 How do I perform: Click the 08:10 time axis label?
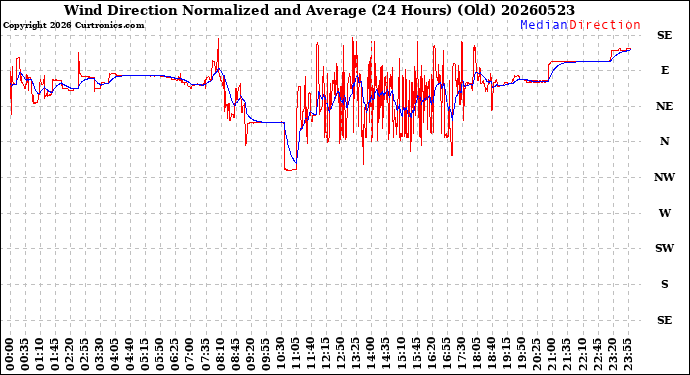220,354
